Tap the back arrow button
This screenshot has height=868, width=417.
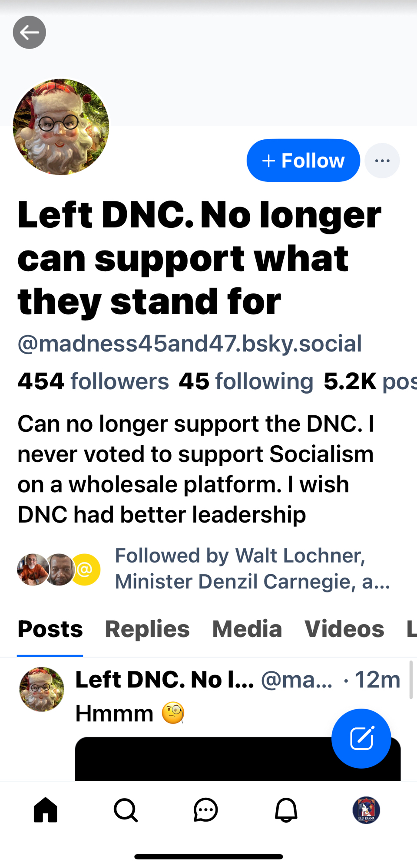click(x=30, y=33)
